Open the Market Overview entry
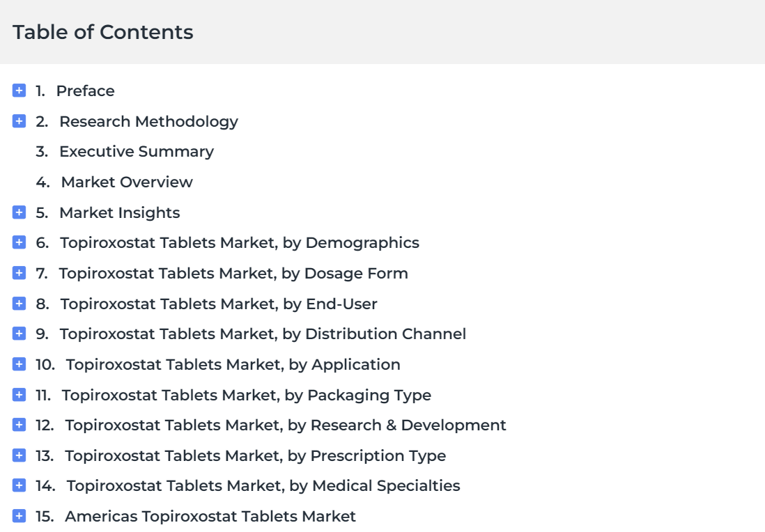Image resolution: width=765 pixels, height=532 pixels. (127, 182)
